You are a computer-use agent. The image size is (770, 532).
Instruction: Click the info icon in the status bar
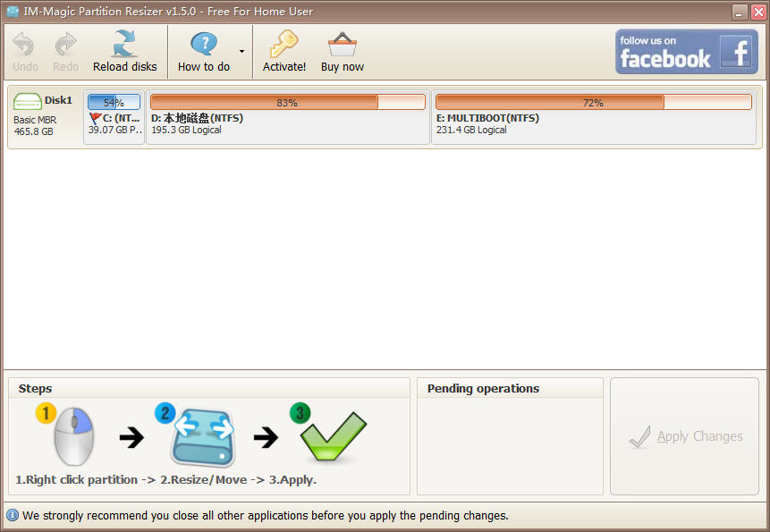coord(10,516)
